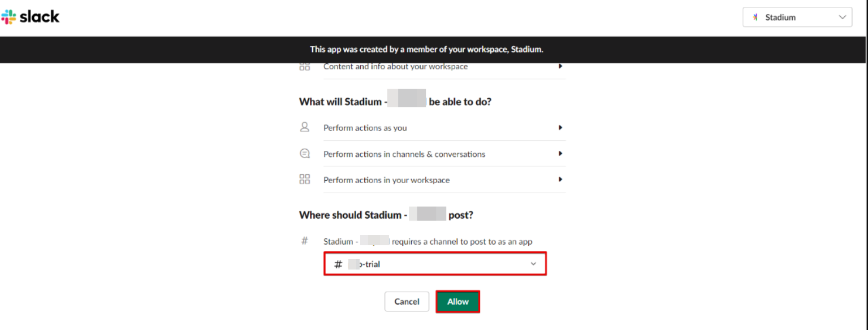
Task: Click the grid icon beside Perform actions in your workspace
Action: click(305, 180)
